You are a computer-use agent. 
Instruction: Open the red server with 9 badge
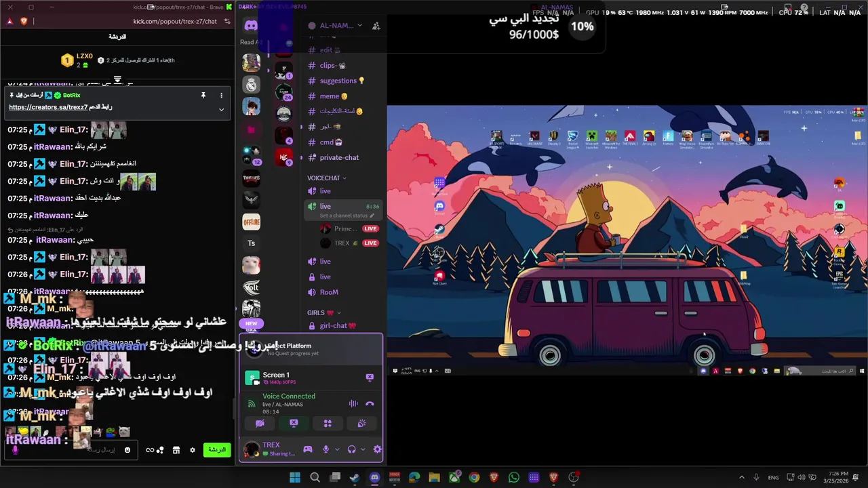point(283,157)
